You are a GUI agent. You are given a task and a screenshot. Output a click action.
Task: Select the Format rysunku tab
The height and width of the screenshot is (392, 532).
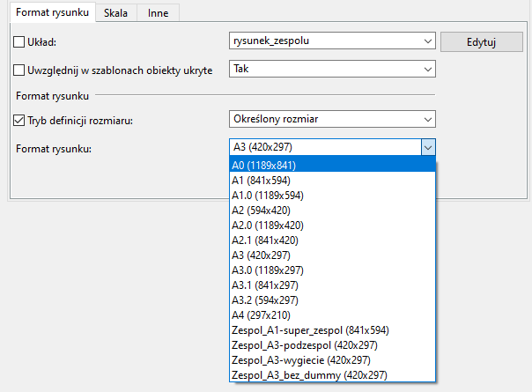pyautogui.click(x=51, y=13)
